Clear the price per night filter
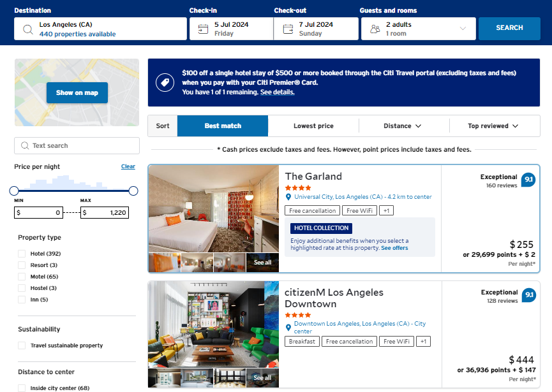This screenshot has width=552, height=392. point(128,166)
